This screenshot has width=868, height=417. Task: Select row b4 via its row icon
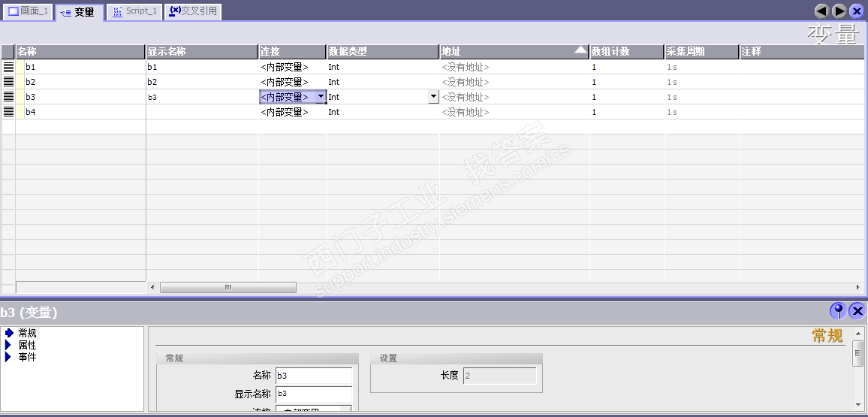pos(8,112)
